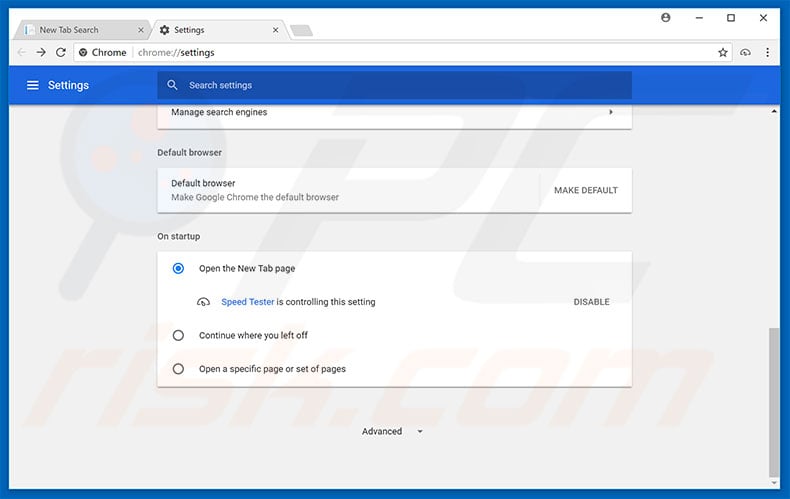Click the vertical scrollbar thumb
The height and width of the screenshot is (499, 790).
click(x=774, y=402)
